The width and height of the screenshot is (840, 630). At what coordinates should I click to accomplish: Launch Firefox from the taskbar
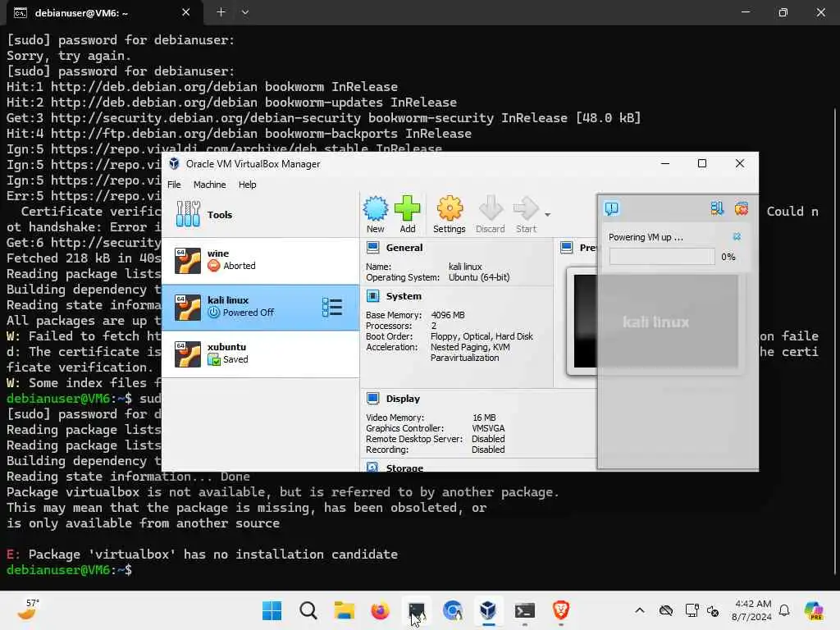pyautogui.click(x=380, y=610)
